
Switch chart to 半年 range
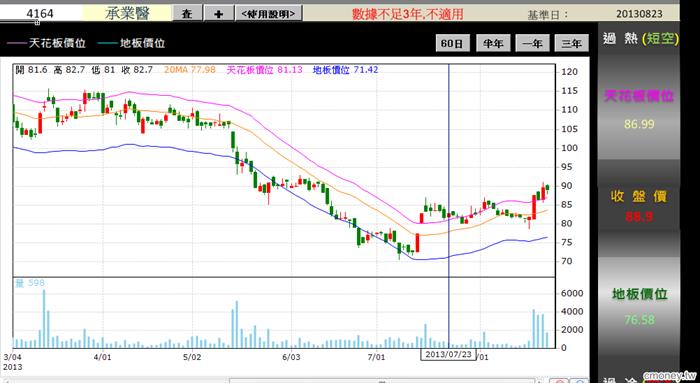click(x=493, y=43)
